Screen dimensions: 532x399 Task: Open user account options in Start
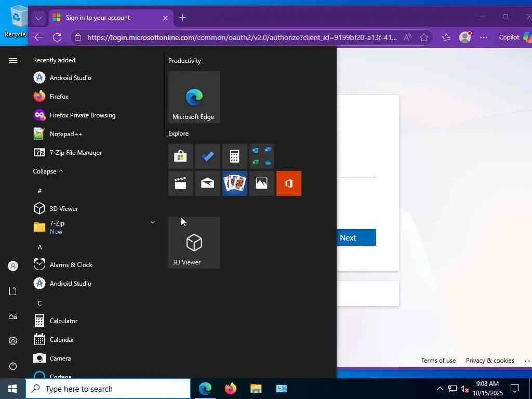tap(13, 266)
